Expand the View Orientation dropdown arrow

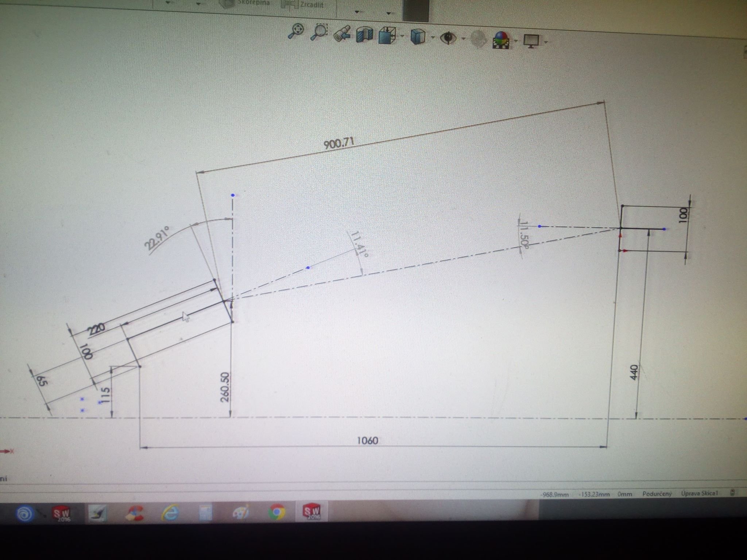click(402, 36)
